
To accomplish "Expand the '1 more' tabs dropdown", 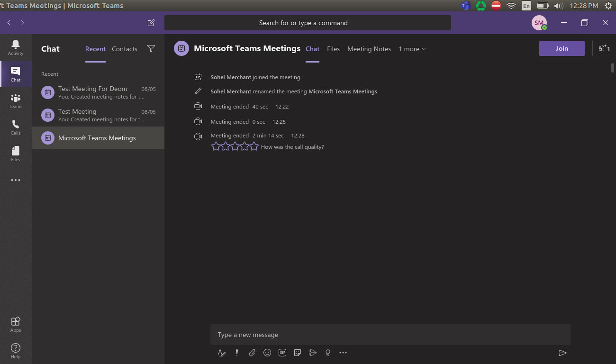I will 412,49.
